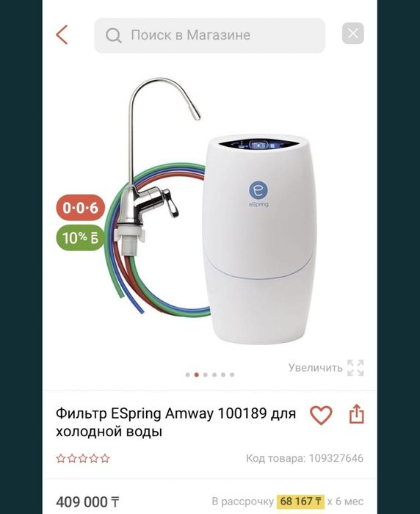Select the third image carousel dot
The width and height of the screenshot is (420, 514).
point(206,374)
